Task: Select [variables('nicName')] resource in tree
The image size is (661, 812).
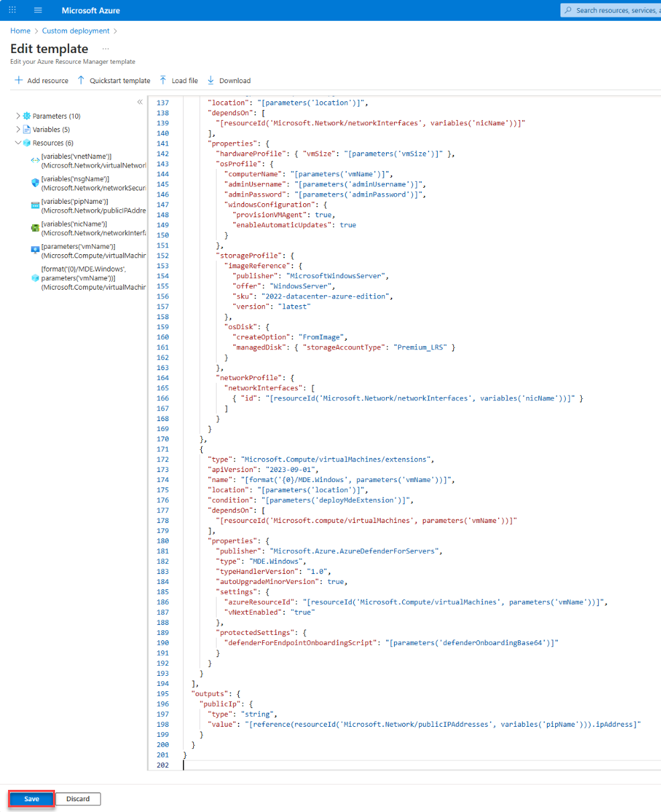Action: (x=93, y=228)
